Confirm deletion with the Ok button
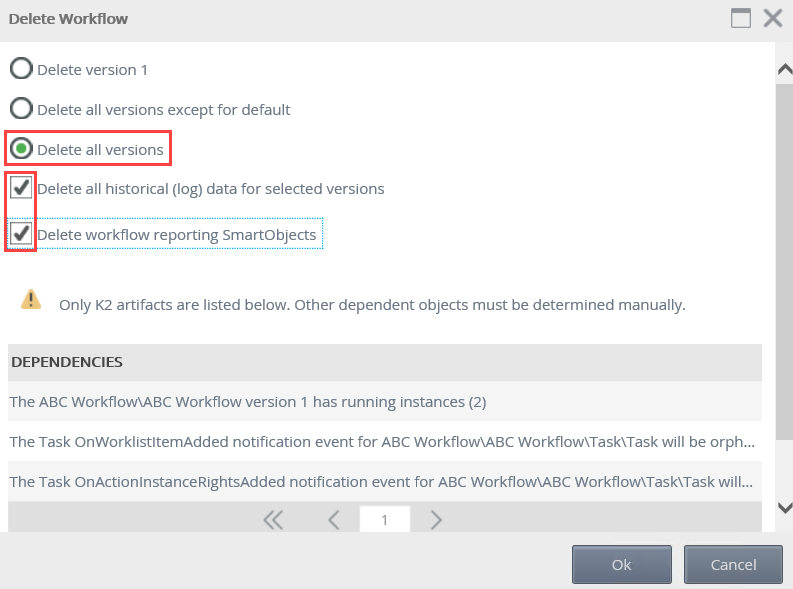 coord(621,564)
